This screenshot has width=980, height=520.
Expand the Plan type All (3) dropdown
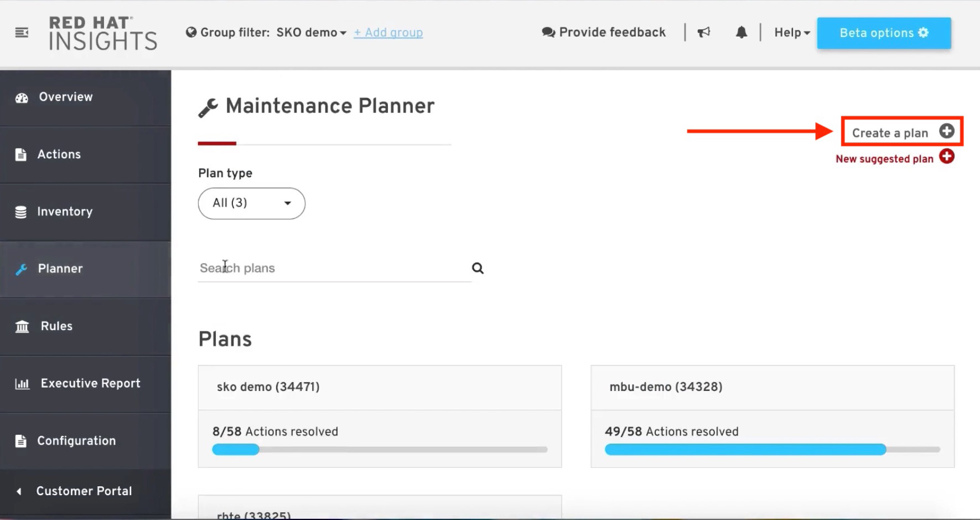click(252, 203)
